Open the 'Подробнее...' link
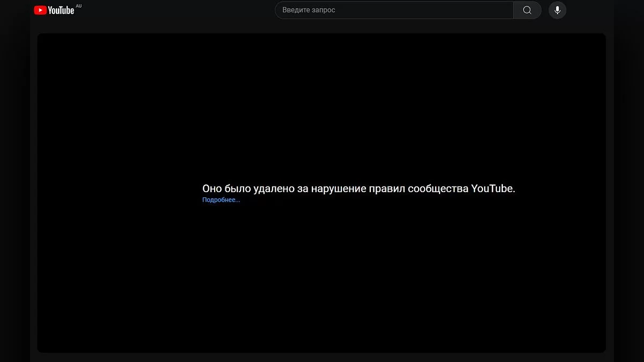The width and height of the screenshot is (644, 362). click(x=221, y=200)
